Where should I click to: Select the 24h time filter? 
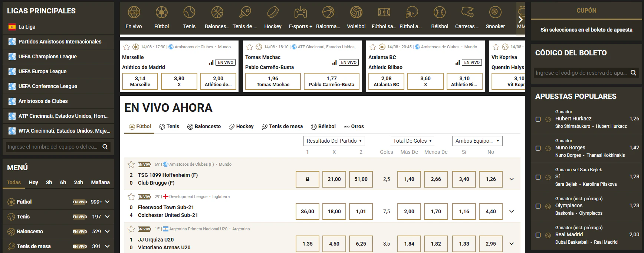[78, 182]
